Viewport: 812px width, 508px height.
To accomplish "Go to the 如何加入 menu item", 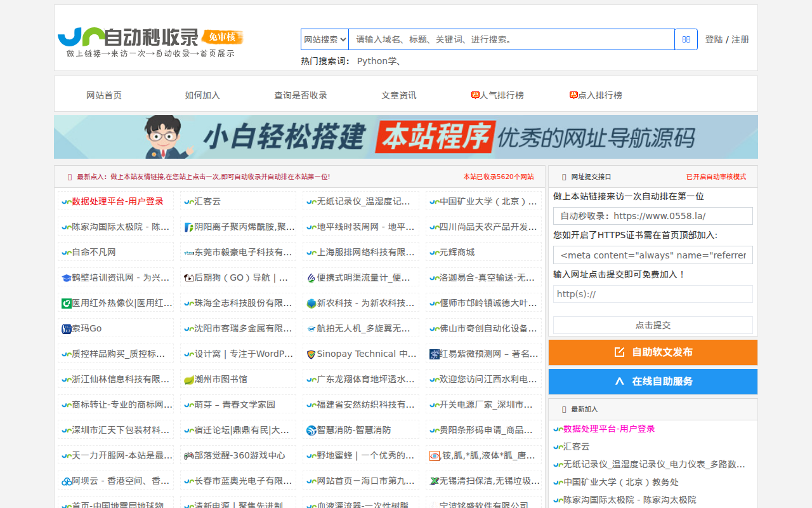I will (x=202, y=95).
